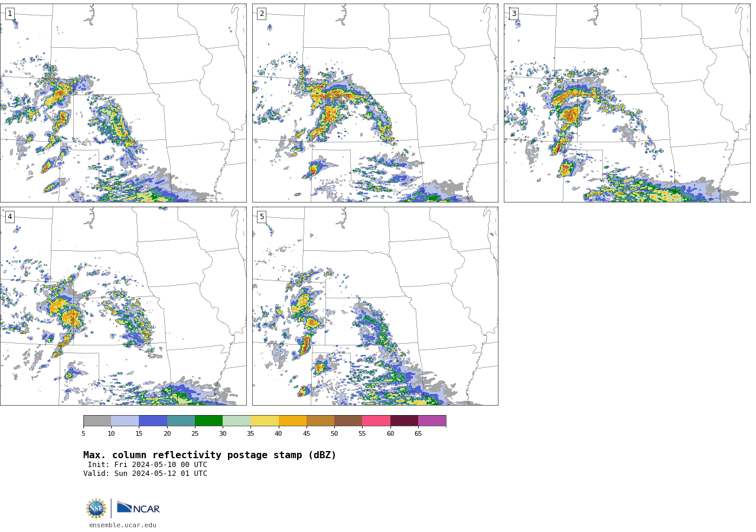Click the panel number label '1'

(x=9, y=14)
